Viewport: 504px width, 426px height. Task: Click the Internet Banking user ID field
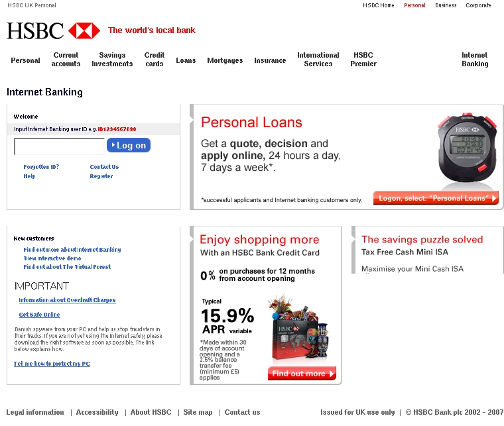point(60,146)
